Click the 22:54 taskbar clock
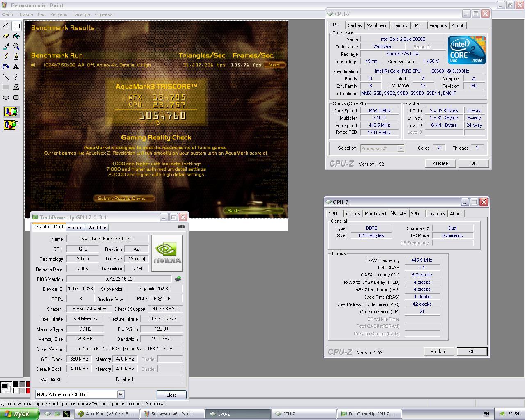Image resolution: width=525 pixels, height=420 pixels. pyautogui.click(x=514, y=414)
